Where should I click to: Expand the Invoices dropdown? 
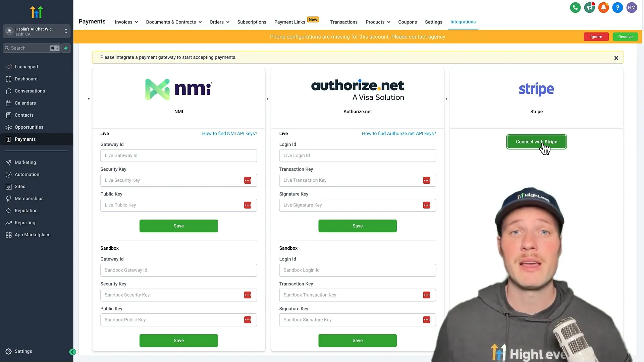coord(126,22)
